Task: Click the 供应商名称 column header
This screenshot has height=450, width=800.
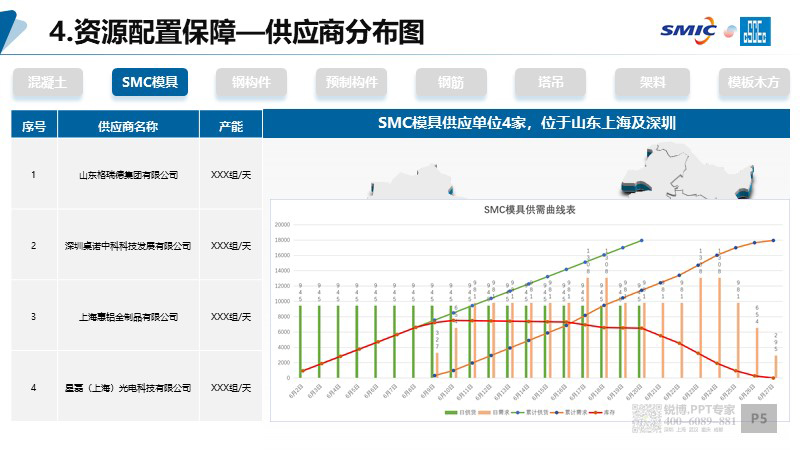Action: (x=128, y=126)
